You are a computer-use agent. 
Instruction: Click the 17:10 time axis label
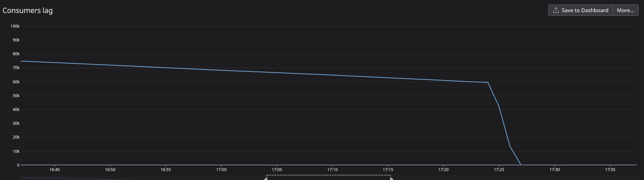(332, 170)
